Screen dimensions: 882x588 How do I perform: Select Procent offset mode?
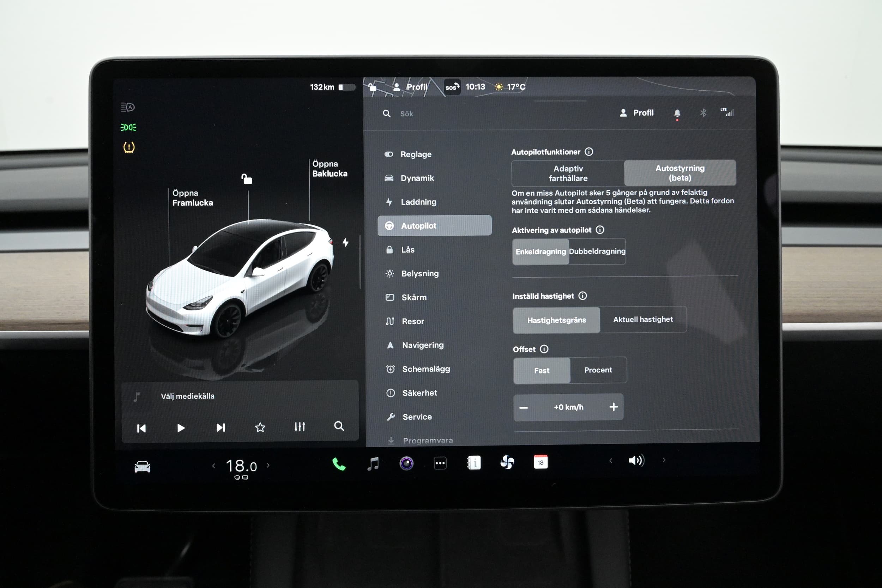point(598,370)
